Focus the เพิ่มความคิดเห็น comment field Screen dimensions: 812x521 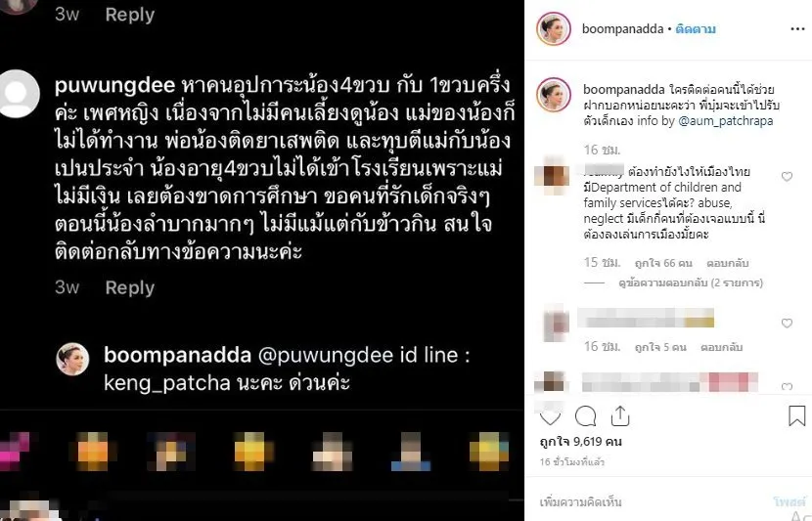(653, 501)
